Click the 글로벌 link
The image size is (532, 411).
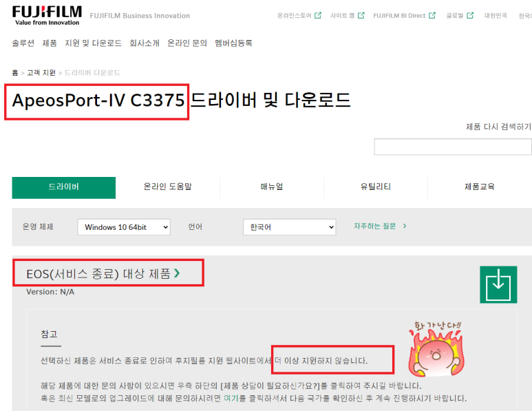[x=455, y=16]
